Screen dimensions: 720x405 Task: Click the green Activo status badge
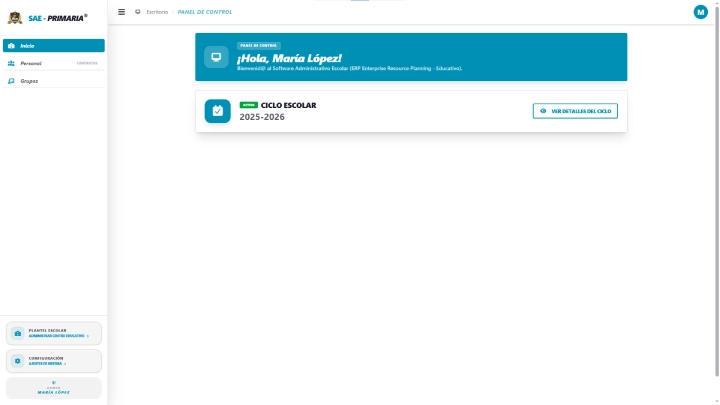click(x=248, y=105)
